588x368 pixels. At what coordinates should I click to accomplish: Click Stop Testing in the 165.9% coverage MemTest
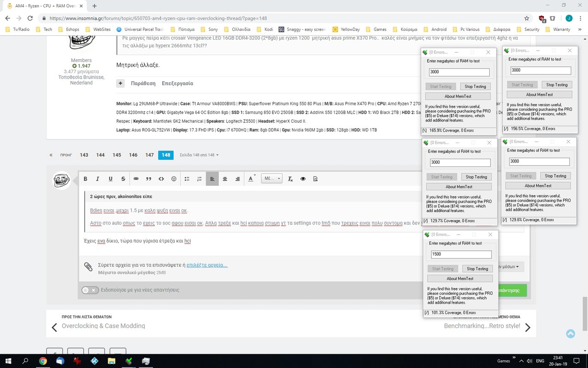click(475, 86)
